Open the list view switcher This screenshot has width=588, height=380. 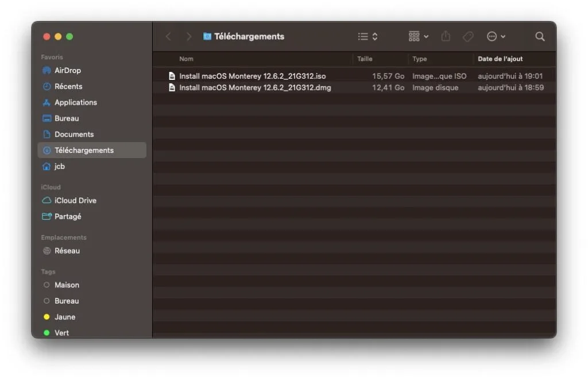pos(367,36)
